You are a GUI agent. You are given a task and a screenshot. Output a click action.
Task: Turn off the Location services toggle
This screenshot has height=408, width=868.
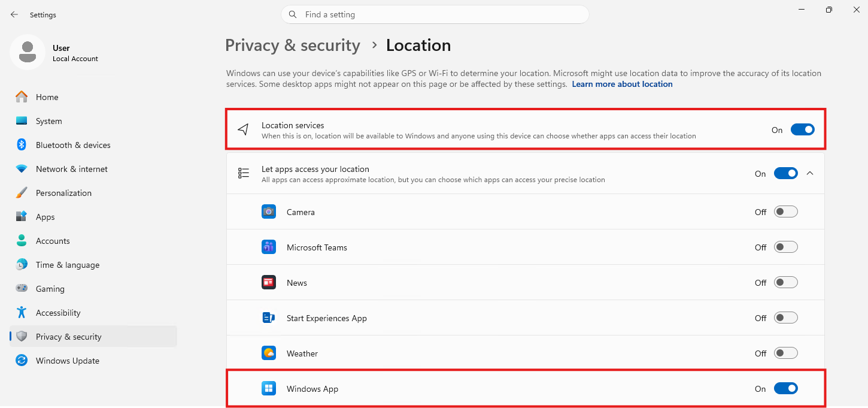pyautogui.click(x=802, y=129)
